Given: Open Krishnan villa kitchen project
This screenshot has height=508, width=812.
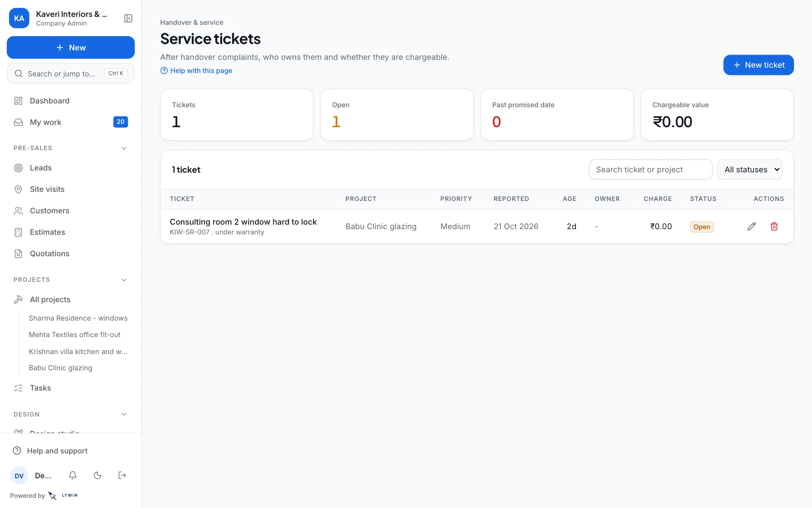Looking at the screenshot, I should (x=78, y=351).
